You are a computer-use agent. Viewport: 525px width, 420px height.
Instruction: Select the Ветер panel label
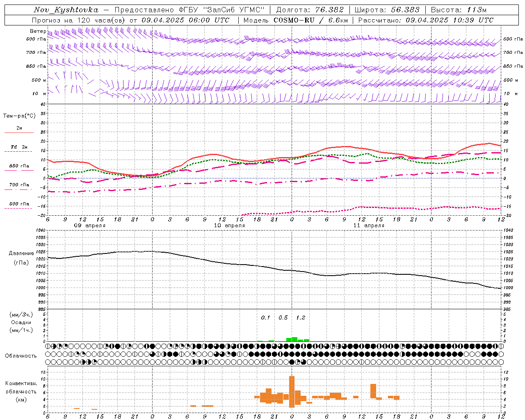(x=38, y=31)
